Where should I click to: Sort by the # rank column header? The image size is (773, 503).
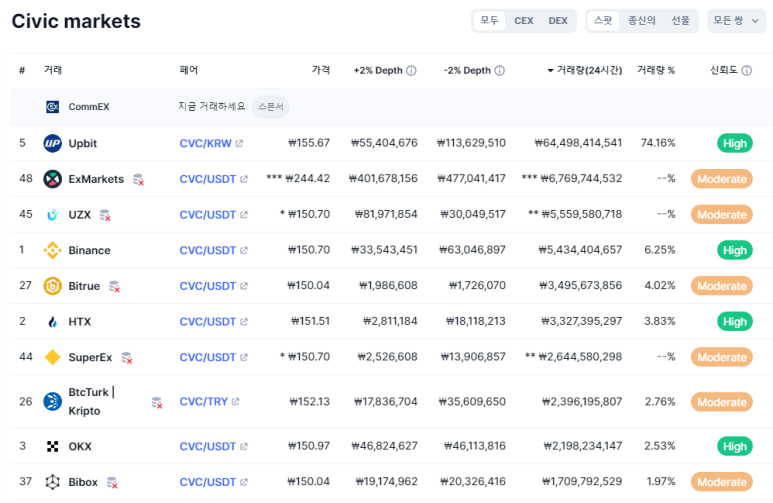22,71
